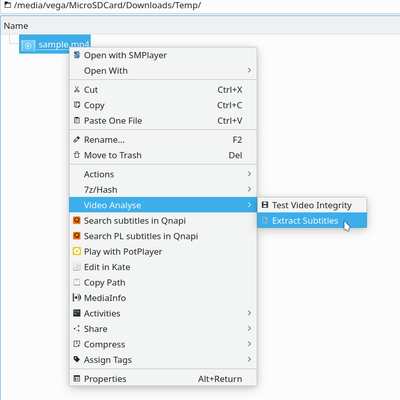Open the Open With submenu
Viewport: 400px width, 400px height.
(163, 70)
